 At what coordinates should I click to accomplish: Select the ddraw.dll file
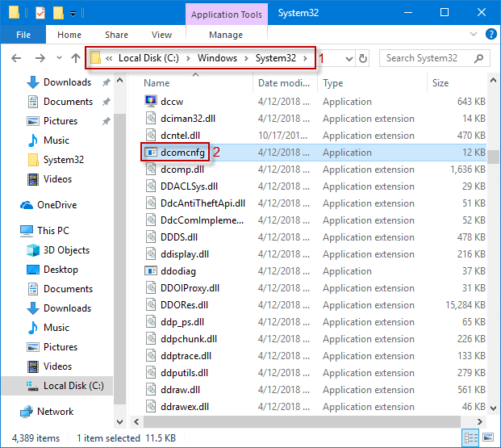click(180, 390)
